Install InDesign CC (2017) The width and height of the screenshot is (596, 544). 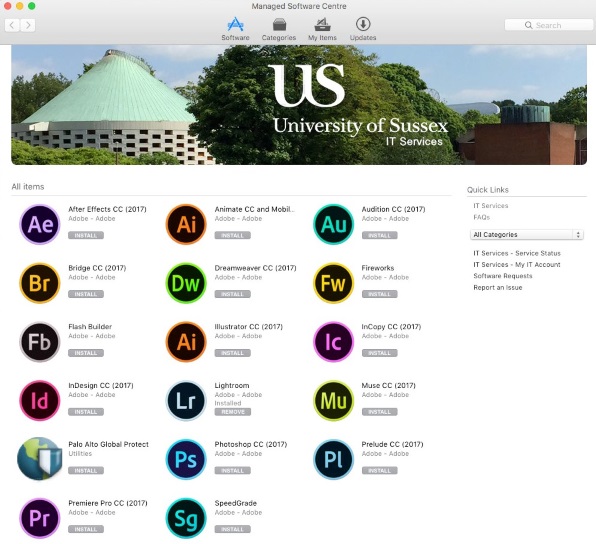86,412
